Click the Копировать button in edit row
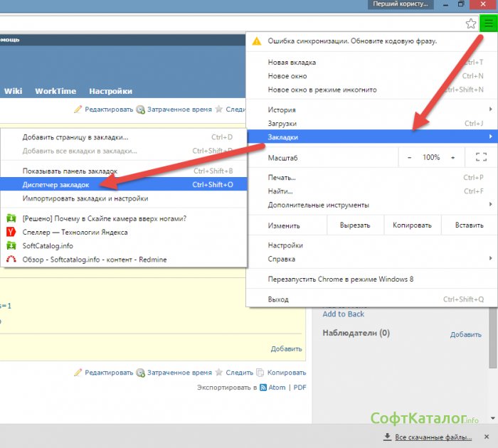Image resolution: width=498 pixels, height=448 pixels. tap(412, 225)
